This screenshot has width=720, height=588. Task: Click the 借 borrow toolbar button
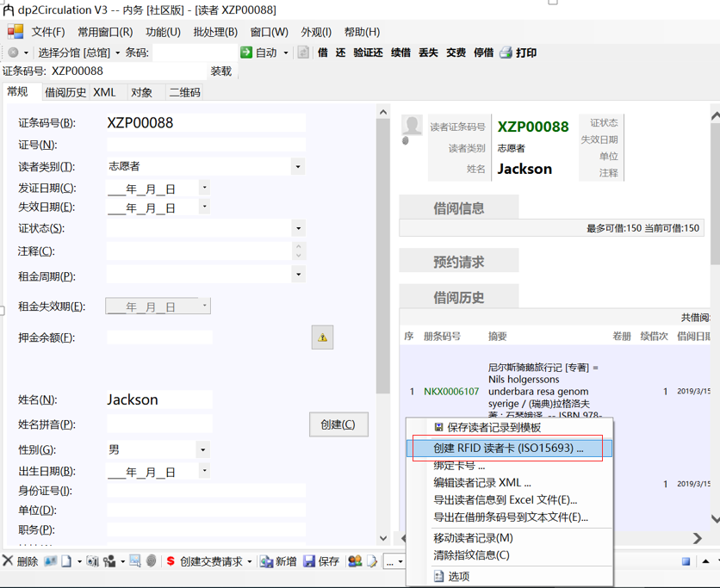pos(323,53)
